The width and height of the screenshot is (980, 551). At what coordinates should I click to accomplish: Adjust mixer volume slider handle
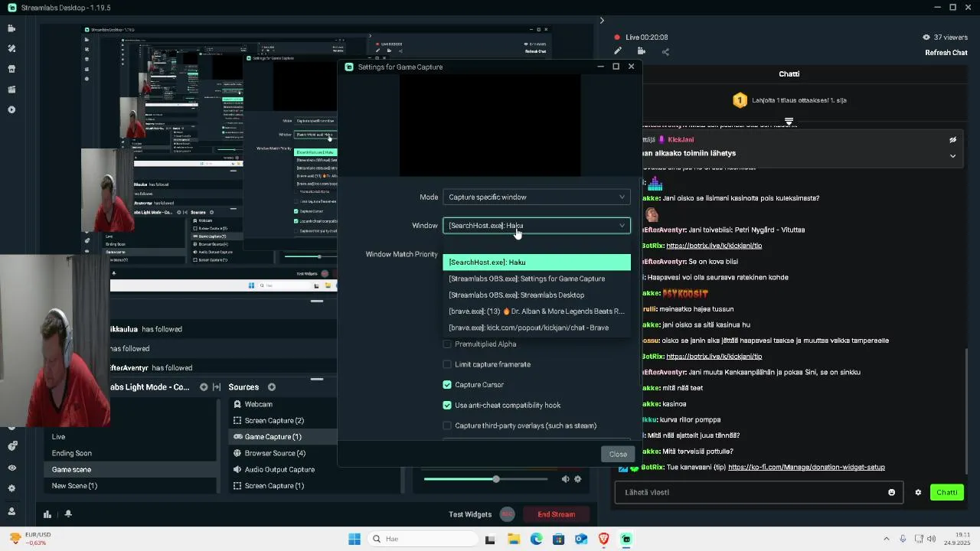pos(496,479)
